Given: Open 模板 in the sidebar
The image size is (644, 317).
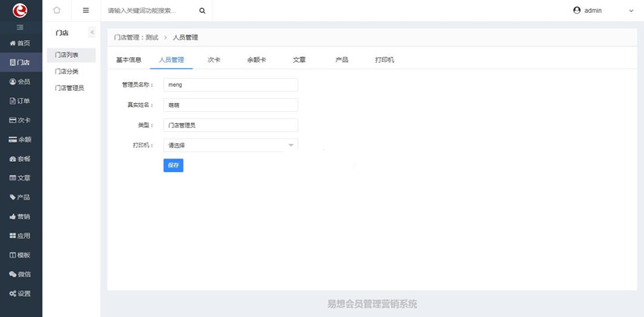Looking at the screenshot, I should (21, 255).
